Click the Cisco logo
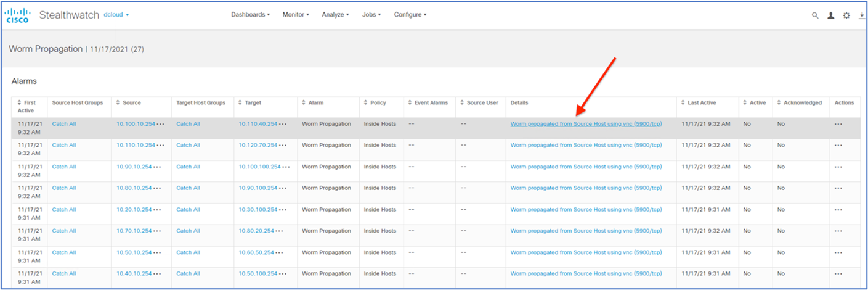Screen dimensions: 868x290 (17, 15)
